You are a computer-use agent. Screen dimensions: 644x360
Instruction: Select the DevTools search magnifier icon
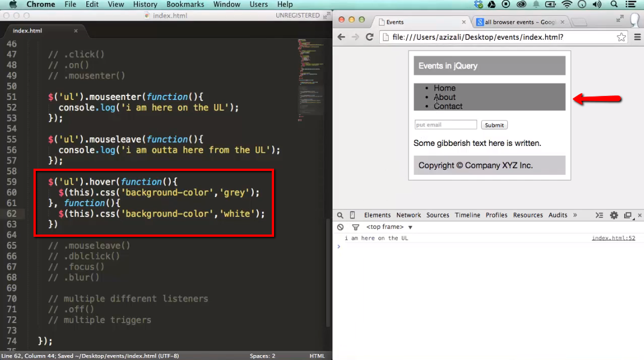click(x=340, y=215)
